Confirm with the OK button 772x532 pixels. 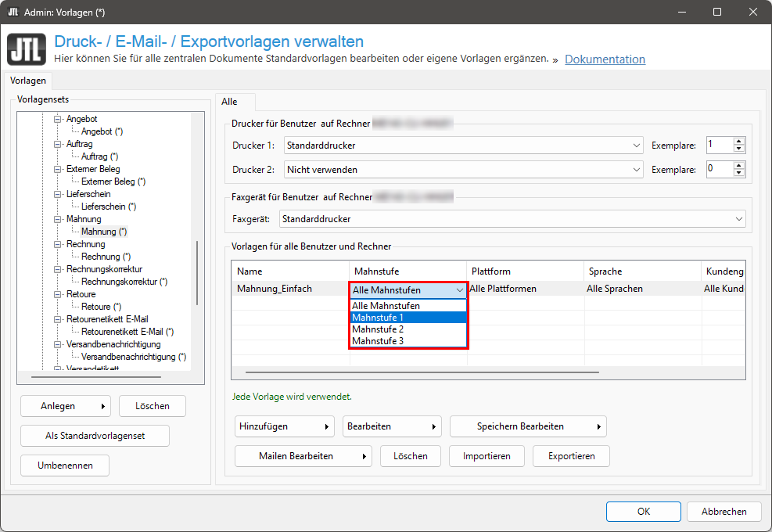click(x=644, y=512)
